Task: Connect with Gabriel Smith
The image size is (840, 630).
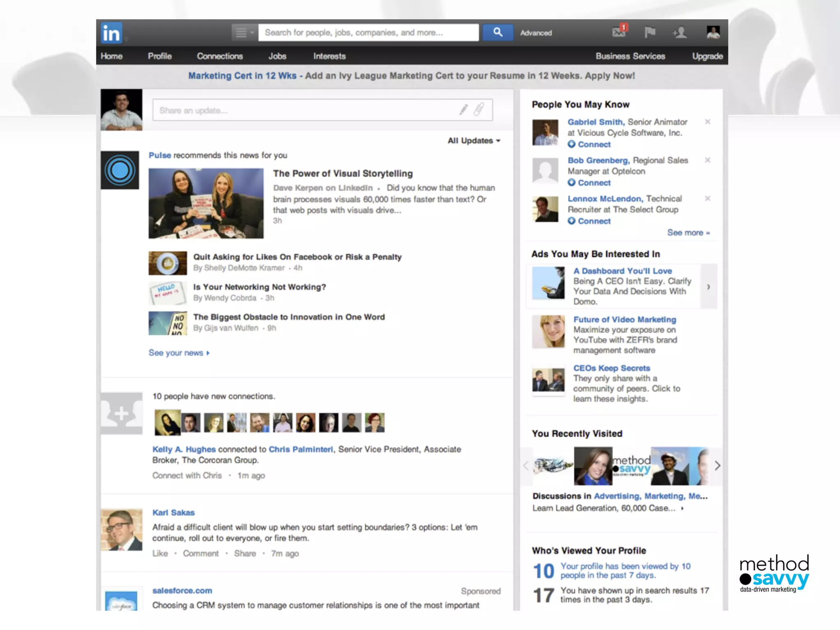Action: (589, 144)
